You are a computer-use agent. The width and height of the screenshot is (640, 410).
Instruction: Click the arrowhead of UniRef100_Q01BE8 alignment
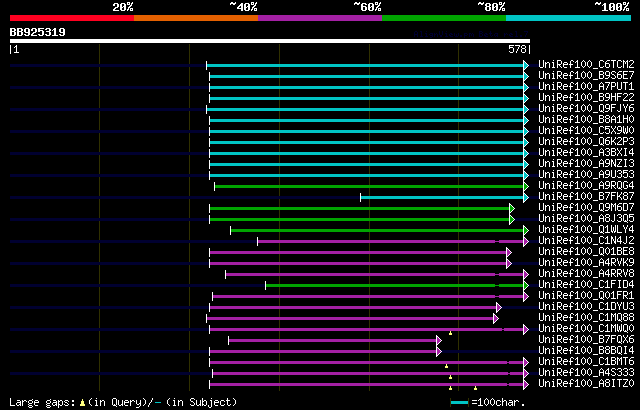coord(509,253)
